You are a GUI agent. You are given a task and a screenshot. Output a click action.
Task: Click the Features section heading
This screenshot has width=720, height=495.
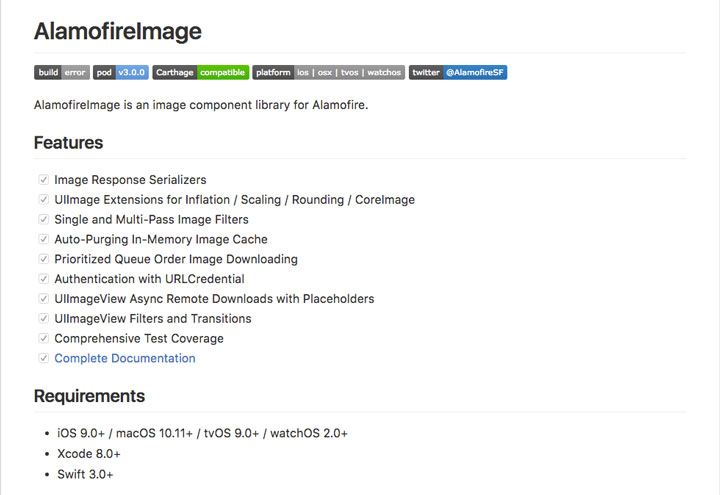click(68, 143)
